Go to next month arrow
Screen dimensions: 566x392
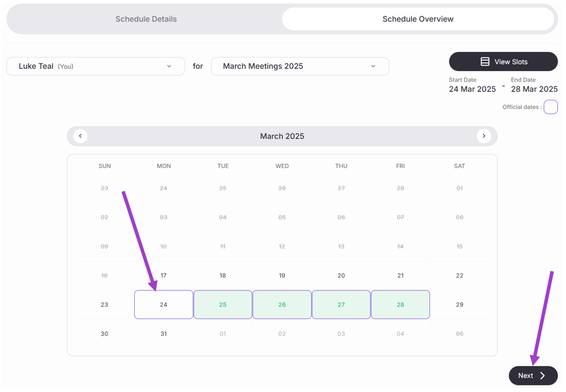coord(484,136)
